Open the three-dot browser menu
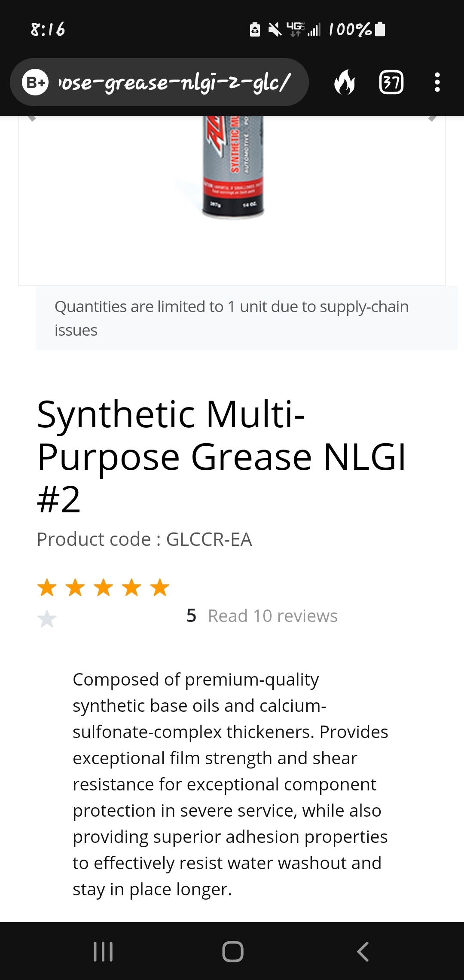464x980 pixels. point(437,82)
